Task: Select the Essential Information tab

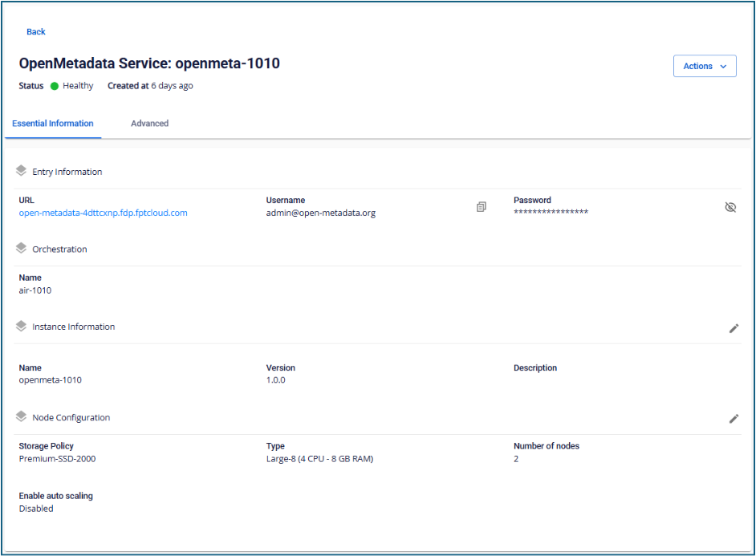Action: [53, 124]
